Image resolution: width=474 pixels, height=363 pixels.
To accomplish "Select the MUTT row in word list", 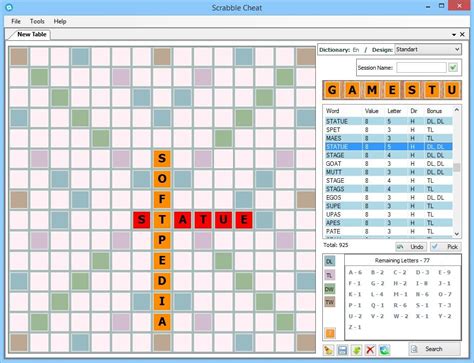I will [389, 172].
